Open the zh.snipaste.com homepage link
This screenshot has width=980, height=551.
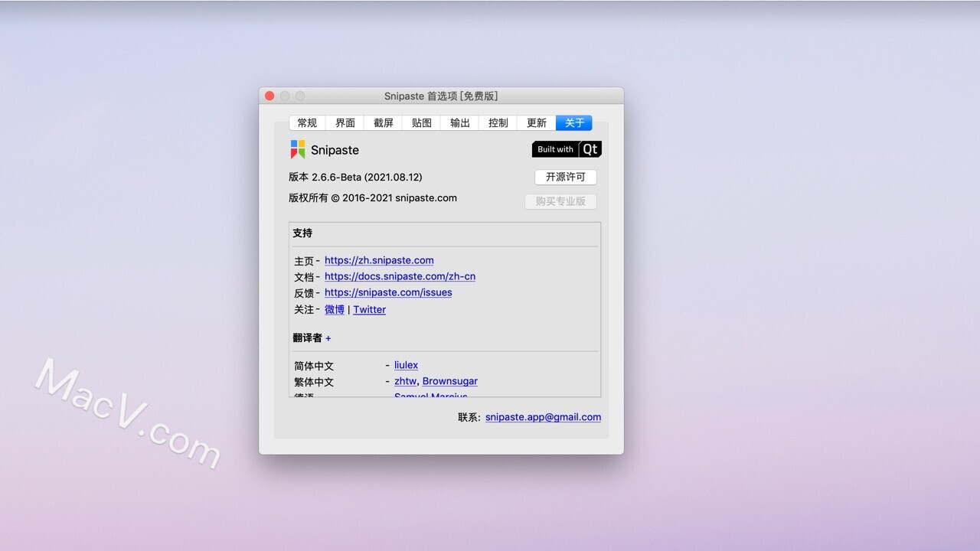tap(378, 260)
